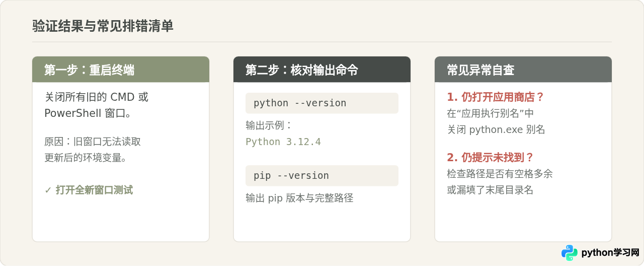Click heading '1. 仍打开应用商店？'
The width and height of the screenshot is (644, 266).
[x=496, y=97]
